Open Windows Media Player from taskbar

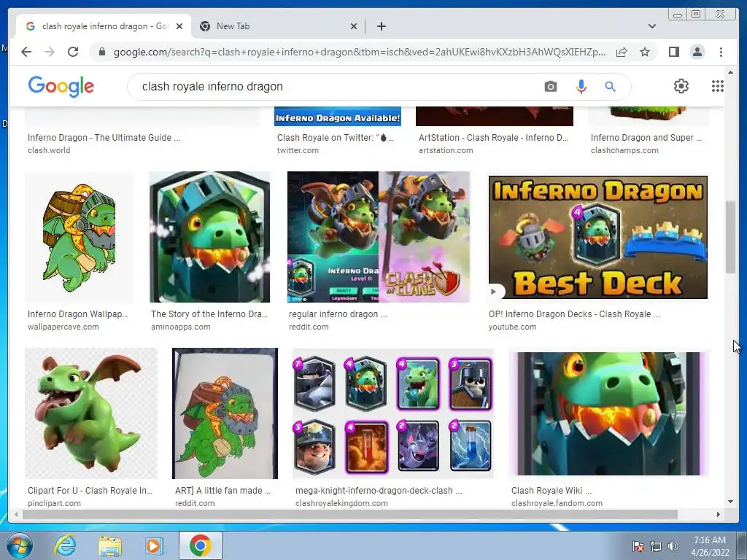click(153, 545)
